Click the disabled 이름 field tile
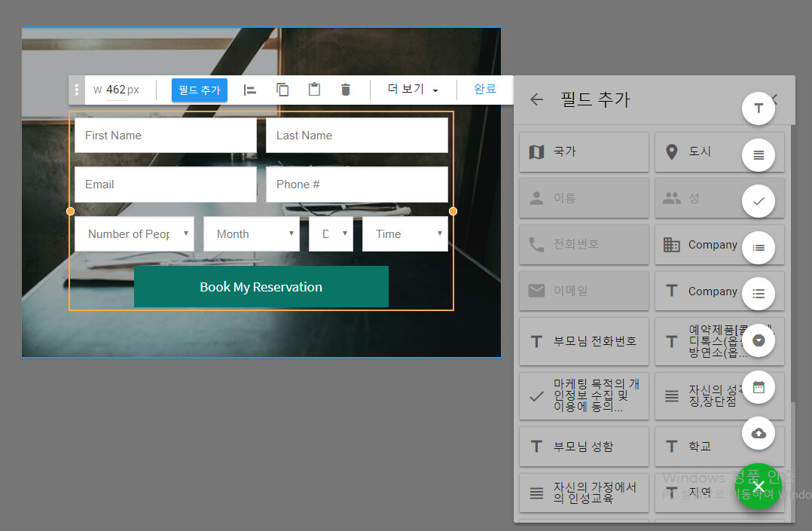This screenshot has width=812, height=531. point(584,198)
